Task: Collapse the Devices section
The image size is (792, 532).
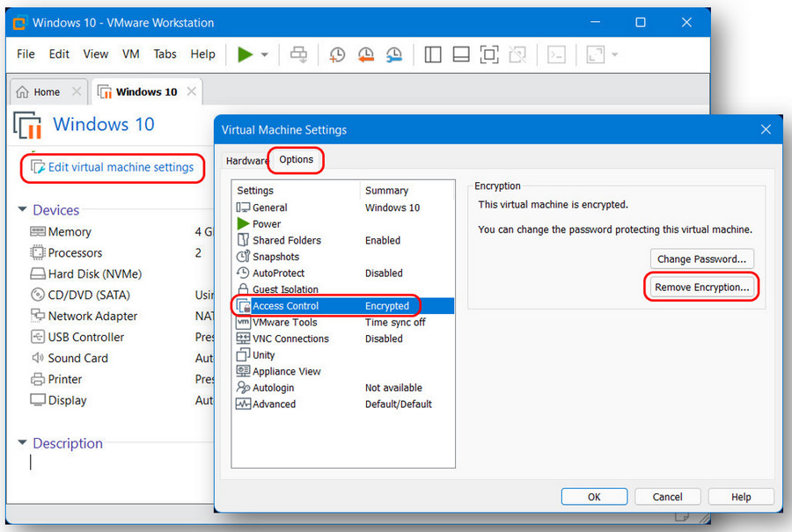Action: coord(22,209)
